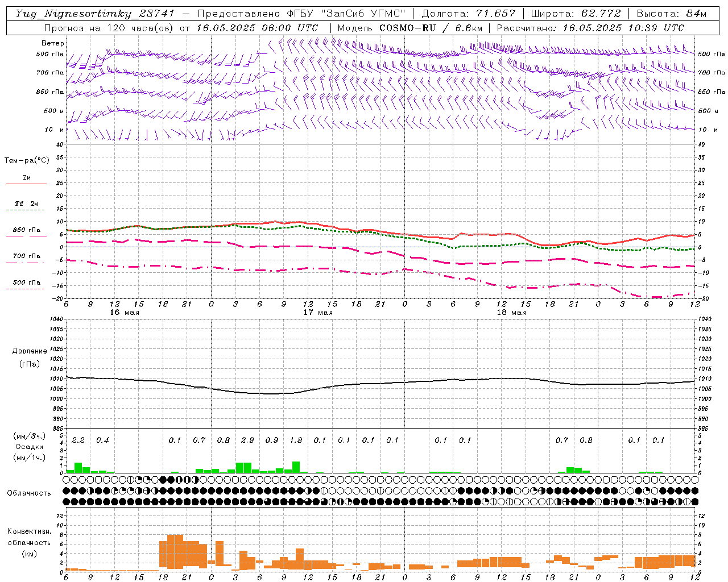
Task: Click the latitude value Широта: 62.772
Action: (576, 14)
